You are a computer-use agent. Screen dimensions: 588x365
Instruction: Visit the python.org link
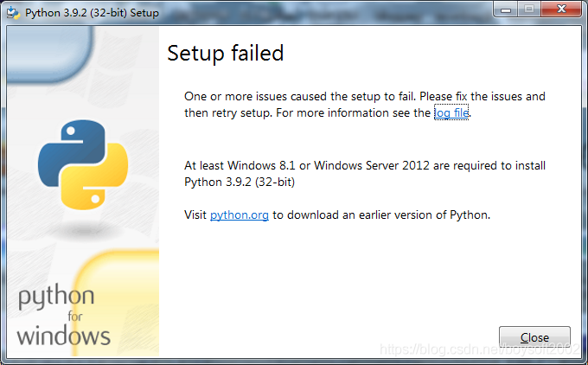coord(240,215)
